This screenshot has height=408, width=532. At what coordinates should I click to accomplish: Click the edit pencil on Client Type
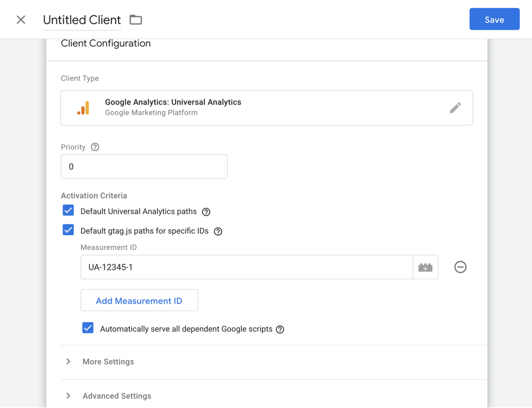(x=456, y=107)
